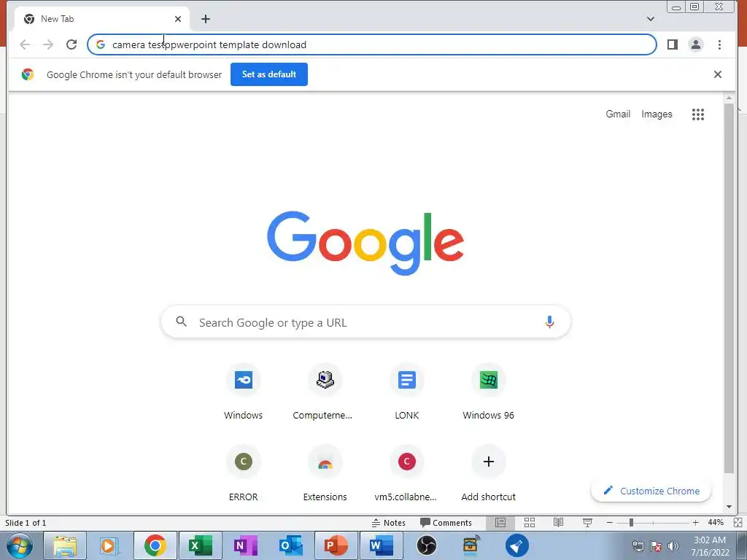Go back using the back arrow

(25, 44)
